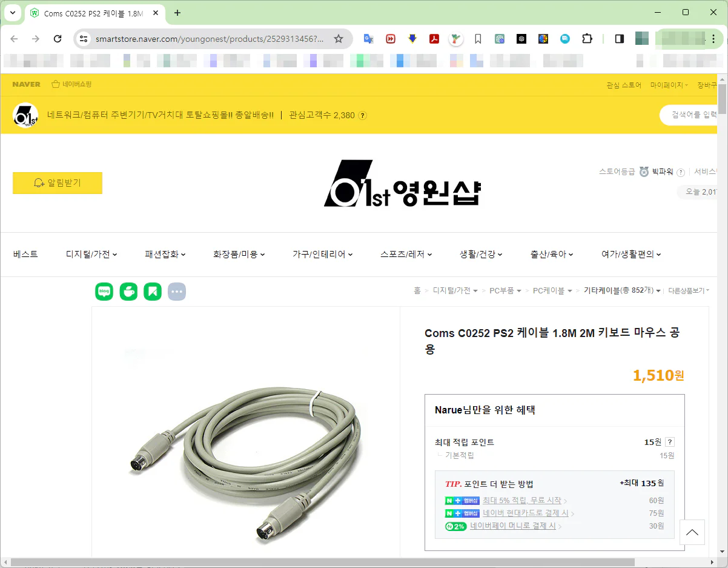Expand the 패션잡화 category menu
This screenshot has height=568, width=728.
coord(165,255)
